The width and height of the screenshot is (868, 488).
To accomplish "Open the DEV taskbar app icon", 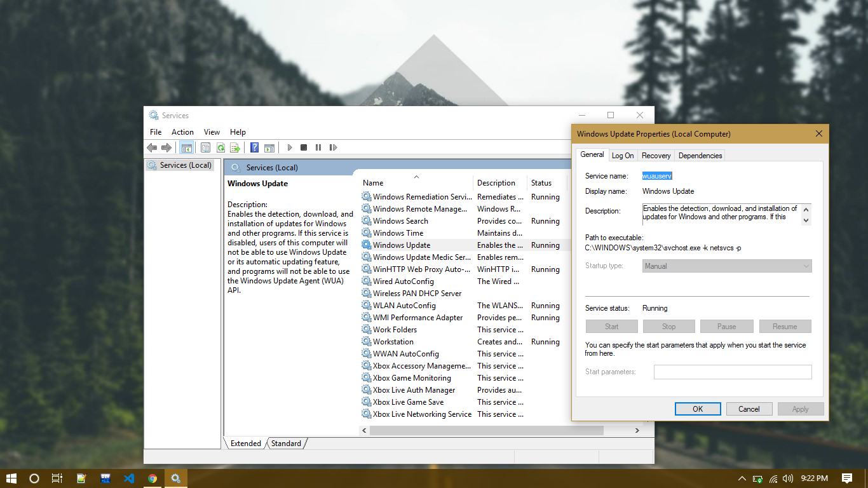I will 105,478.
